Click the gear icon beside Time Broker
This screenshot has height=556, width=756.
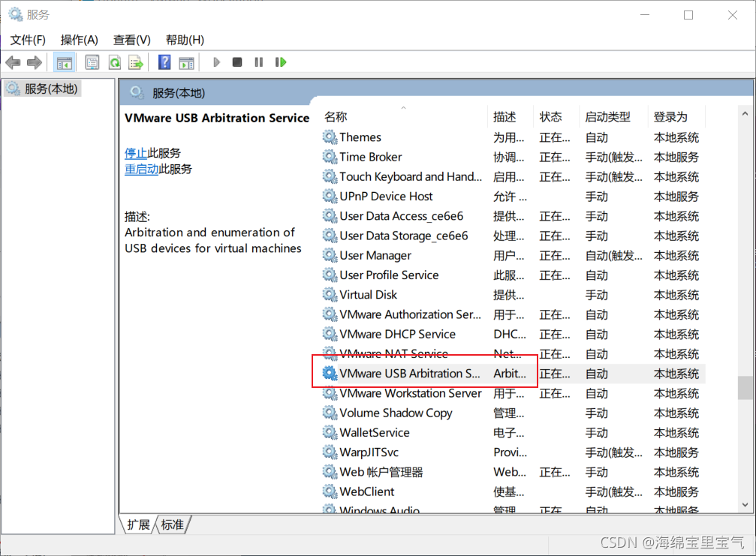point(330,157)
